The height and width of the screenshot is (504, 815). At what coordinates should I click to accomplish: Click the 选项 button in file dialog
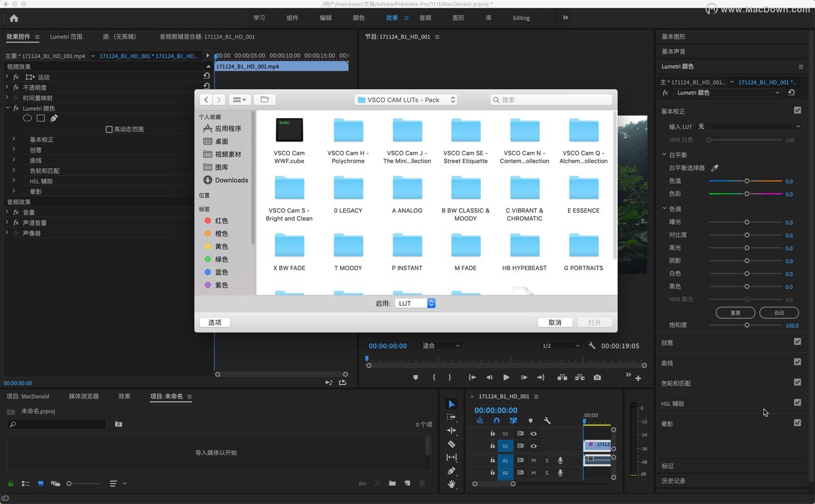tap(215, 323)
